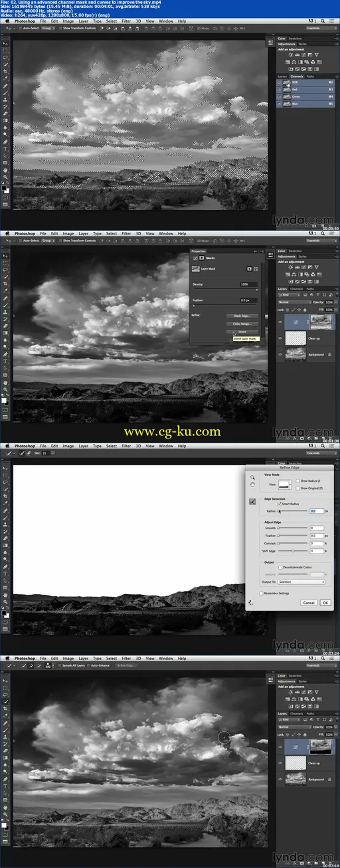Image resolution: width=340 pixels, height=868 pixels.
Task: Click Cancel in Refine Edge dialog
Action: [309, 602]
